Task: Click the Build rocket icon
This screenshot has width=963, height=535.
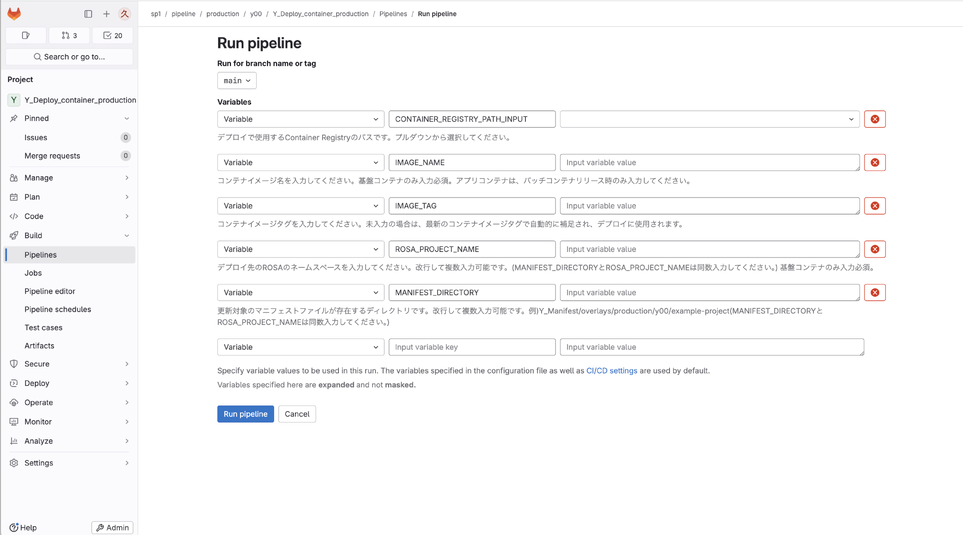Action: point(14,235)
